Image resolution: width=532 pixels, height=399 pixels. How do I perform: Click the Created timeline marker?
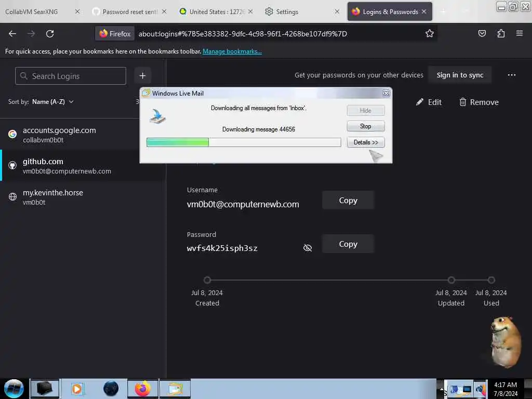[207, 280]
